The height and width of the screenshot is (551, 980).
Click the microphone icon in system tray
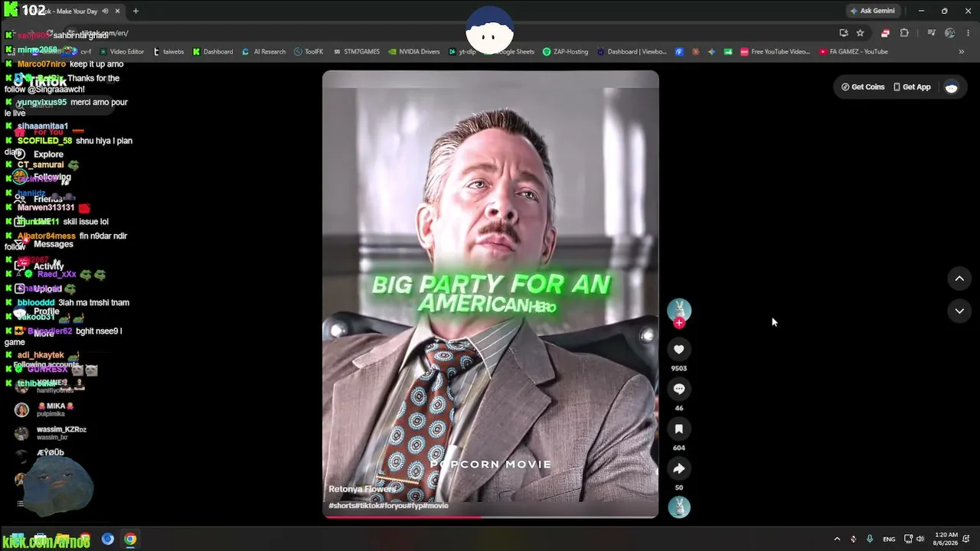(870, 539)
